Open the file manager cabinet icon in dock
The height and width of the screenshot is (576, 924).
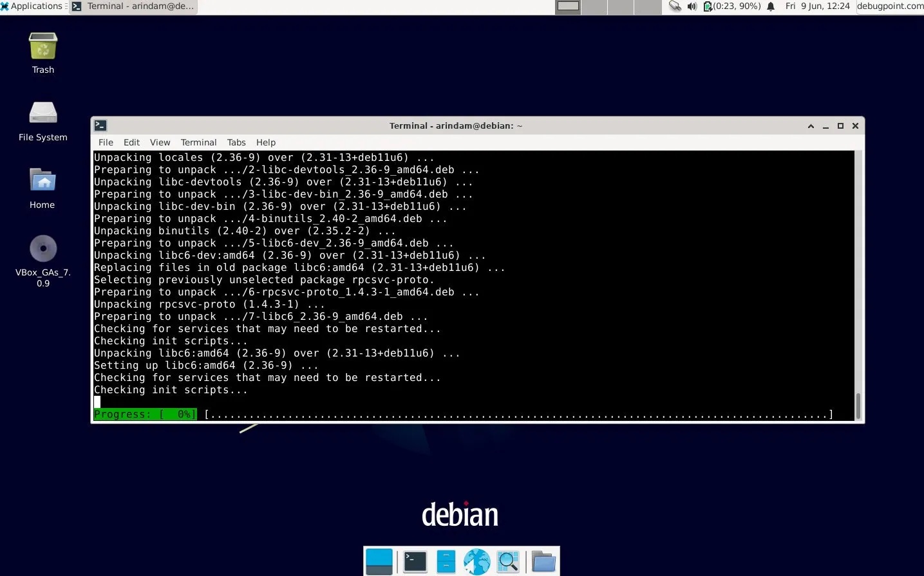click(446, 561)
